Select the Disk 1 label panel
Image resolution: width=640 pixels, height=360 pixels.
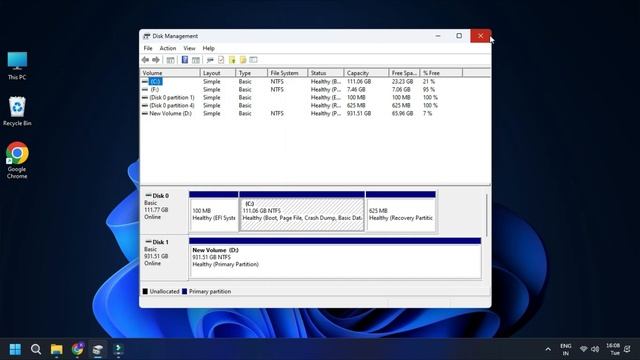coord(164,258)
